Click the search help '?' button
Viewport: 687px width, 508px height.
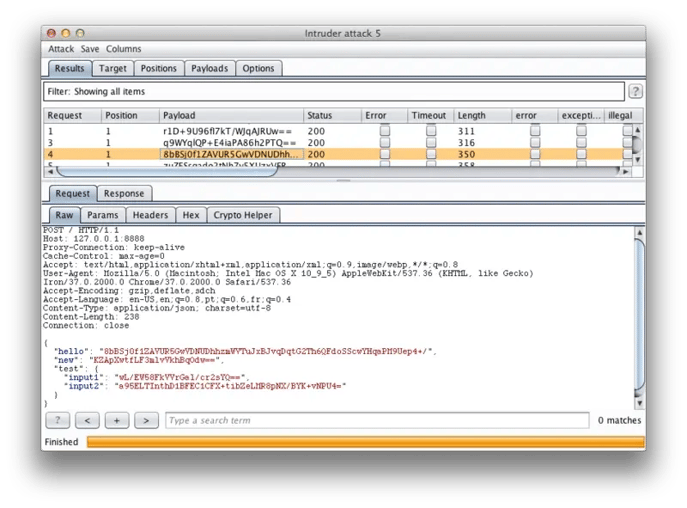[x=59, y=421]
